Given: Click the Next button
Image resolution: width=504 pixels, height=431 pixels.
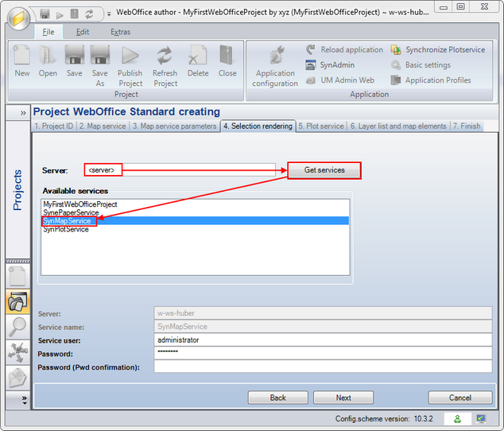Looking at the screenshot, I should pyautogui.click(x=343, y=398).
